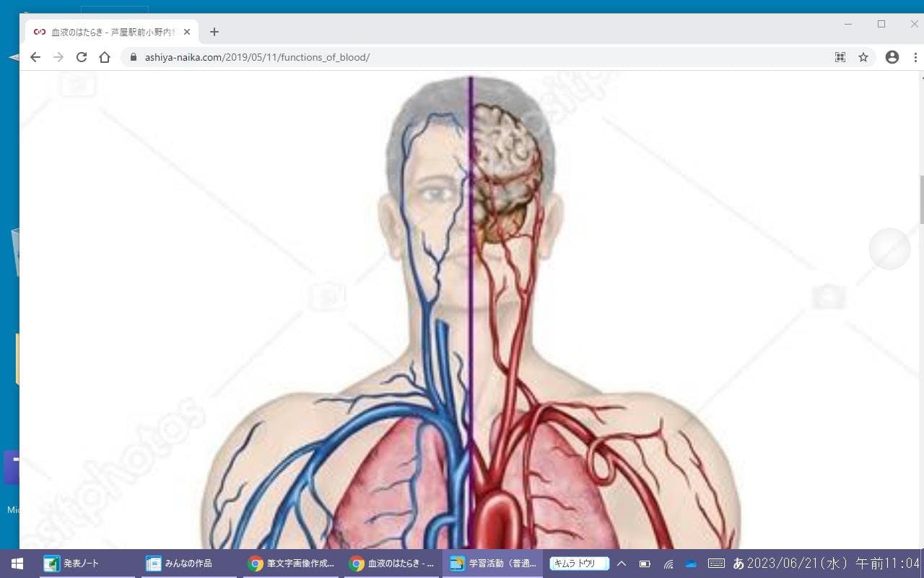Go to the browser home page
The height and width of the screenshot is (578, 924).
coord(105,57)
